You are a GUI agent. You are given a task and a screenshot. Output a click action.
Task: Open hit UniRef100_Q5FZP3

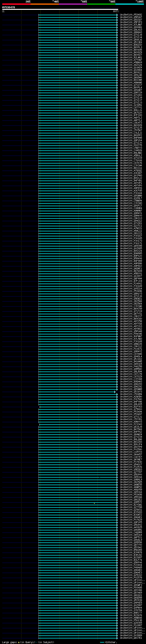(x=131, y=22)
